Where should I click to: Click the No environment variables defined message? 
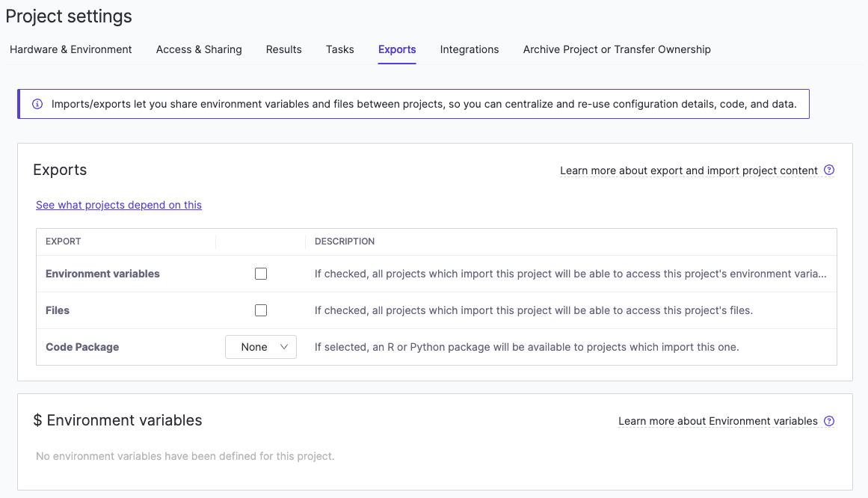185,456
